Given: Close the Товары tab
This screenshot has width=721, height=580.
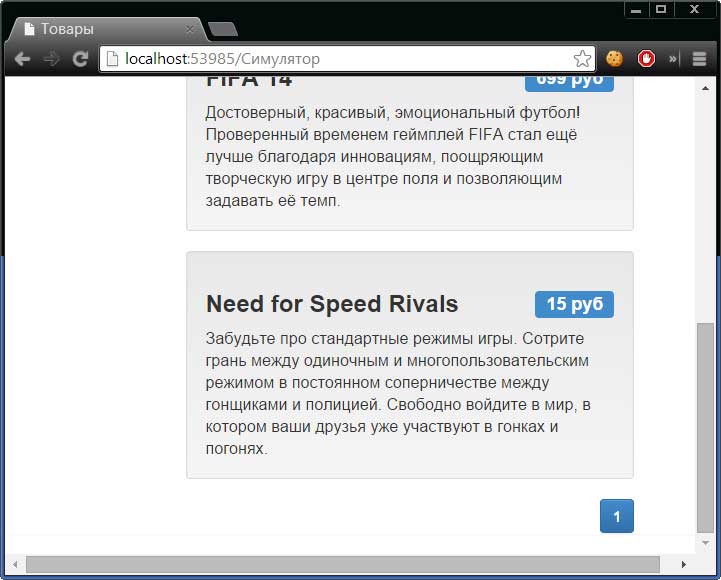Looking at the screenshot, I should coord(189,29).
